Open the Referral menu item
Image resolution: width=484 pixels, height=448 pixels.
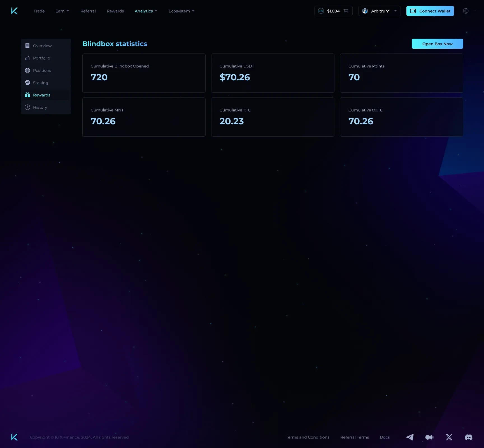pyautogui.click(x=88, y=11)
